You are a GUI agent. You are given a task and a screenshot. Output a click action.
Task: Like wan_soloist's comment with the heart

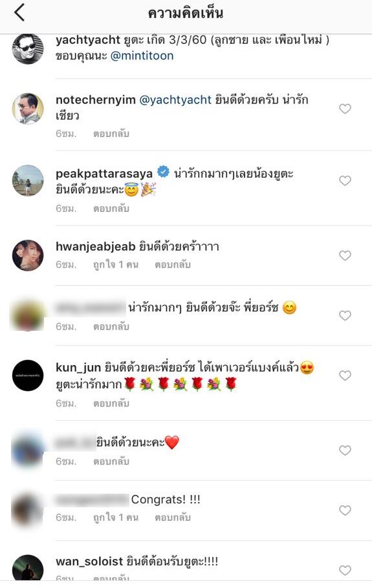(345, 571)
